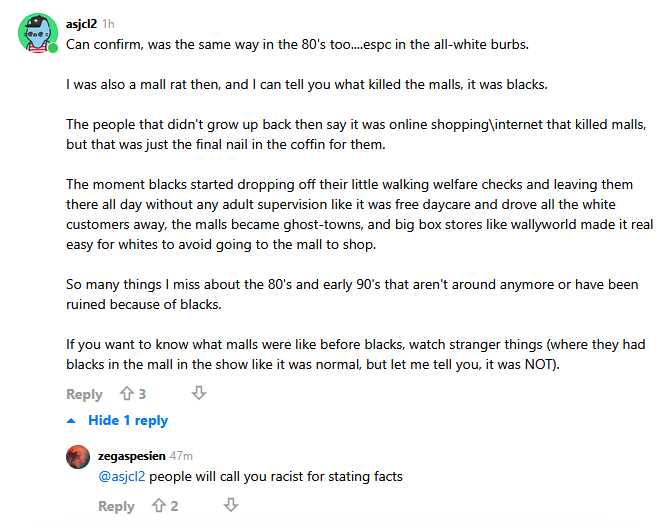Click the vote count 2 on zegaspesien's reply
Viewport: 671px width, 528px height.
click(174, 506)
